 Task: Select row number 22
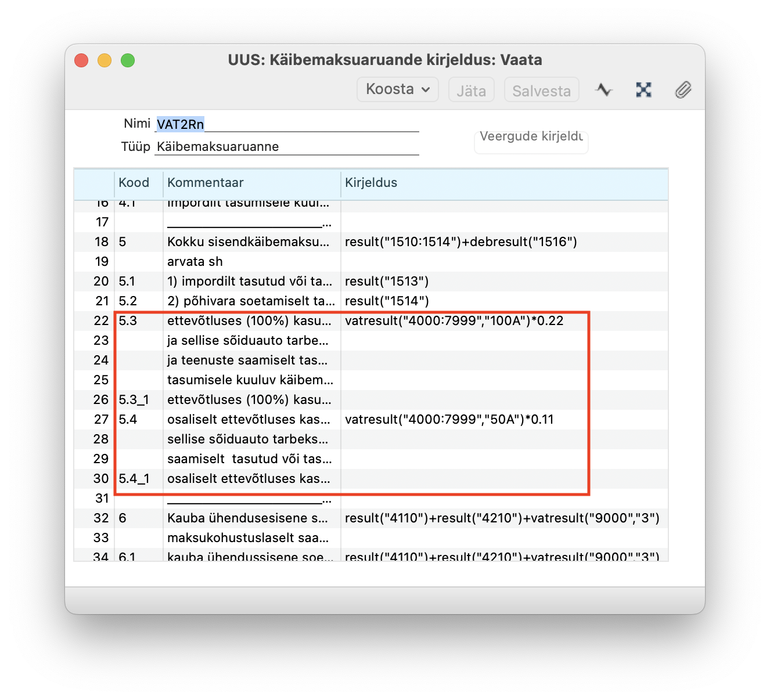(101, 321)
